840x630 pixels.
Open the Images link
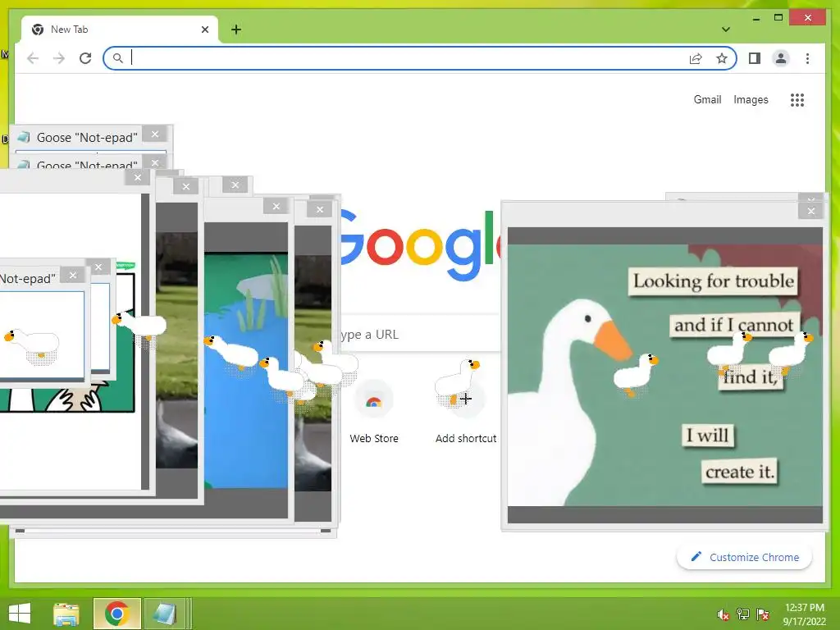[751, 99]
